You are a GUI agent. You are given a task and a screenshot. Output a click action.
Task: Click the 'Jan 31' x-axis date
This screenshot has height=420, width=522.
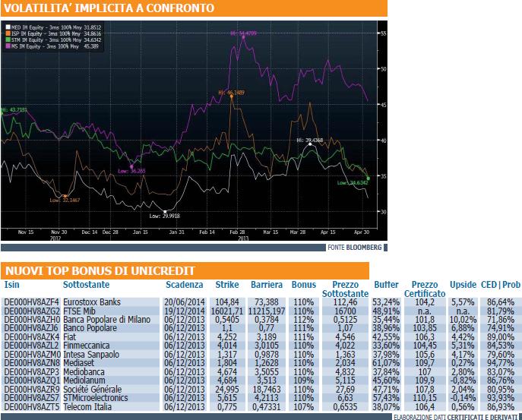[x=176, y=232]
